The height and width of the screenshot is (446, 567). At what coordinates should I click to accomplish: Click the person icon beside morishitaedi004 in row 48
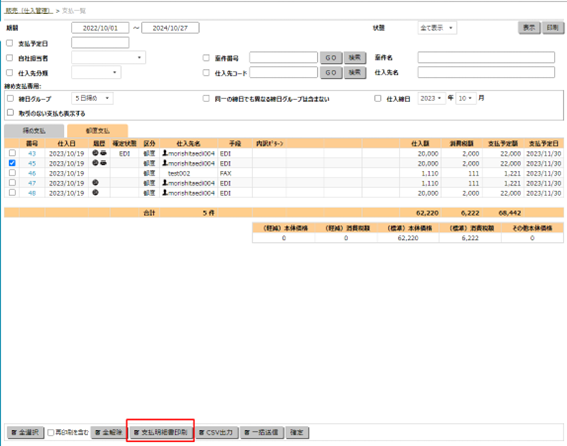pyautogui.click(x=165, y=193)
